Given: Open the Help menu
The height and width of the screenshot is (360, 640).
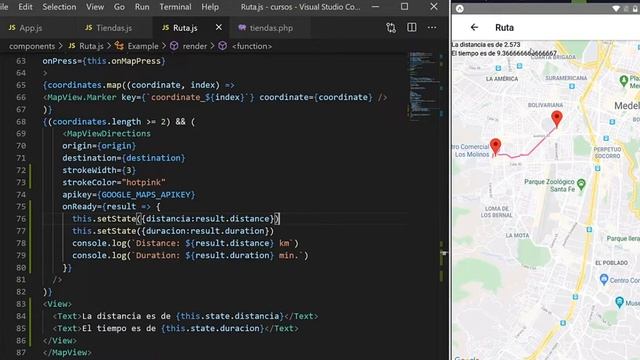Looking at the screenshot, I should 210,7.
